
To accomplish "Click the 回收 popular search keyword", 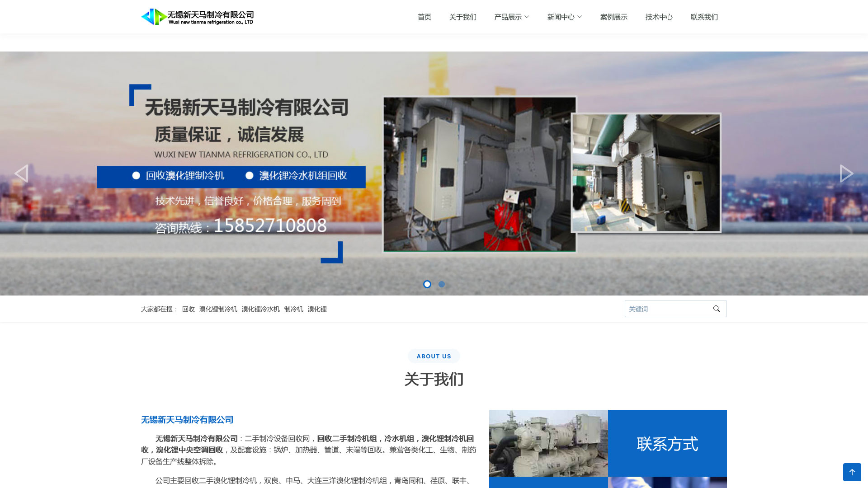I will click(188, 309).
